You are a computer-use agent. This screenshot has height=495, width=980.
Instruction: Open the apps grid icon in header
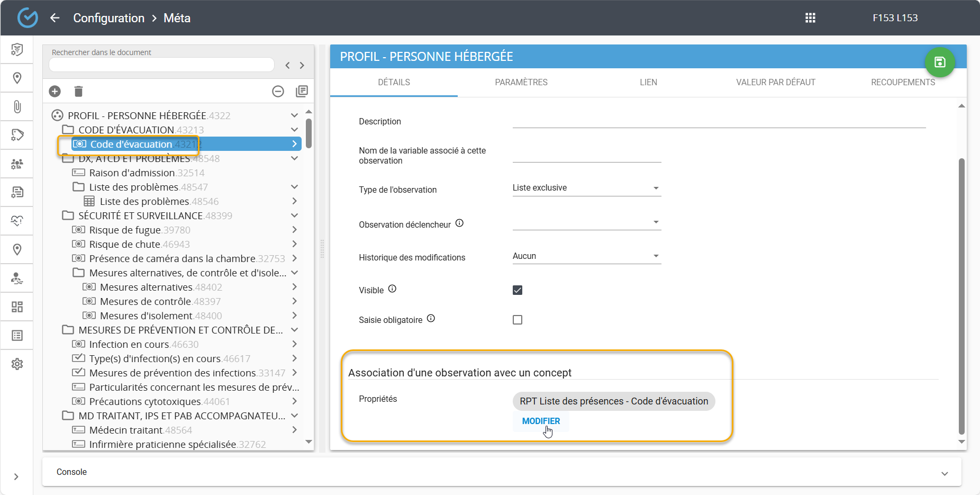point(810,18)
